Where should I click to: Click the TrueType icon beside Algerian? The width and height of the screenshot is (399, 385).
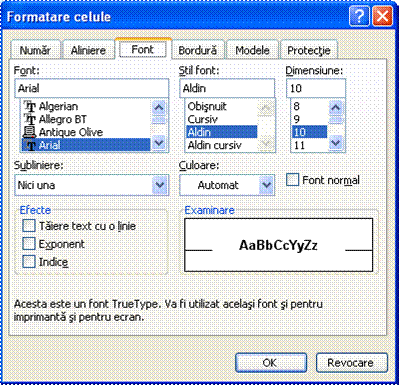coord(30,107)
